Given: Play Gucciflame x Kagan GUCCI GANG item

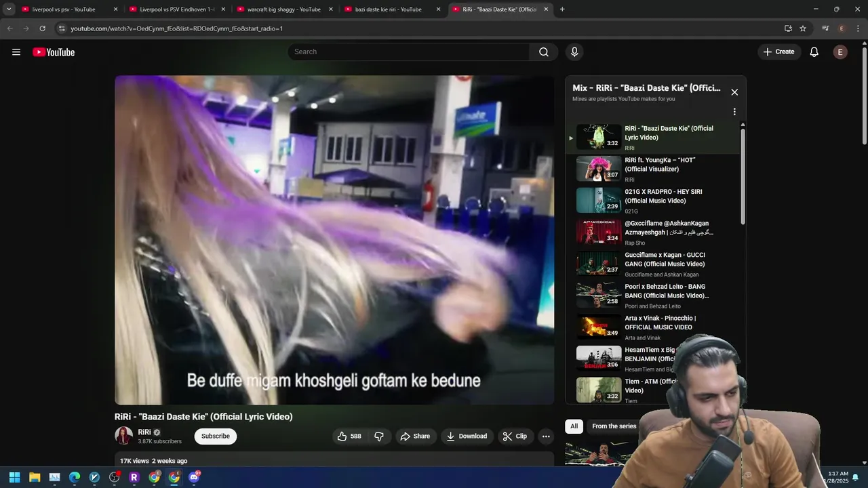Looking at the screenshot, I should pyautogui.click(x=652, y=264).
